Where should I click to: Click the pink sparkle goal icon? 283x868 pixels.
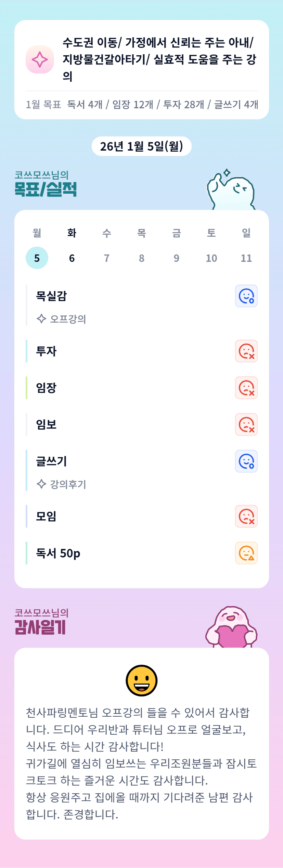[40, 59]
